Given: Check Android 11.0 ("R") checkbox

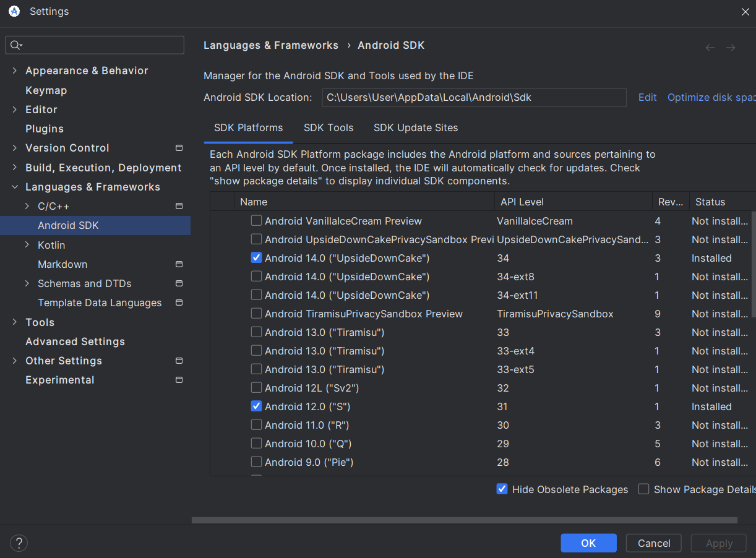Looking at the screenshot, I should pyautogui.click(x=256, y=425).
